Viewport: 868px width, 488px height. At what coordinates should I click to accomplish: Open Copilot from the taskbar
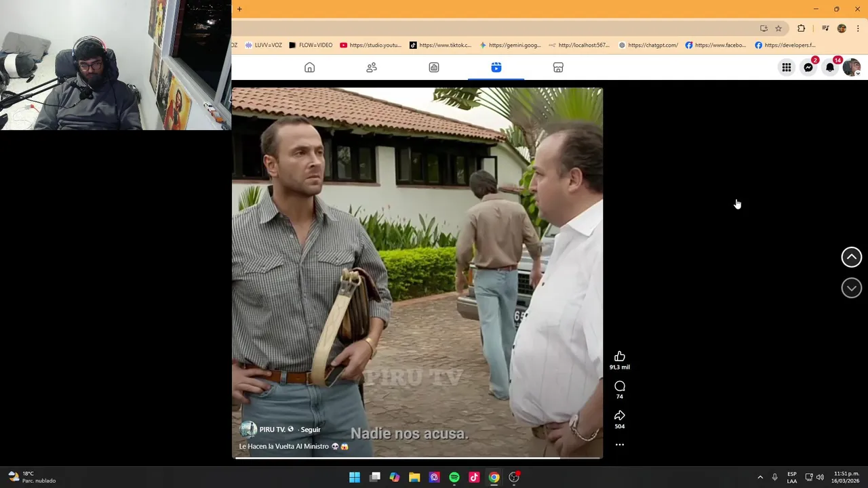pyautogui.click(x=395, y=477)
